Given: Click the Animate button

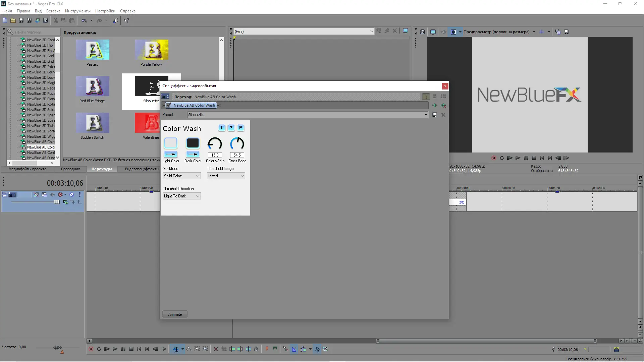Looking at the screenshot, I should coord(175,314).
